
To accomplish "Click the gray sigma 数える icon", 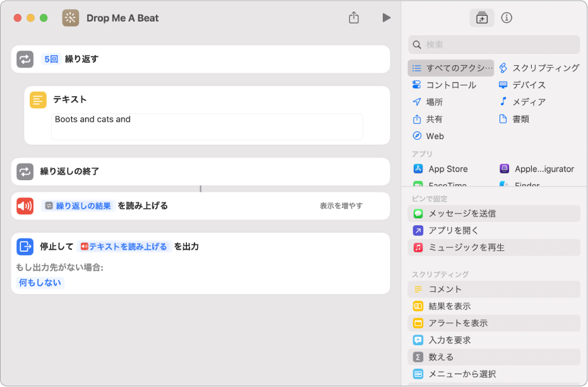I will click(418, 357).
